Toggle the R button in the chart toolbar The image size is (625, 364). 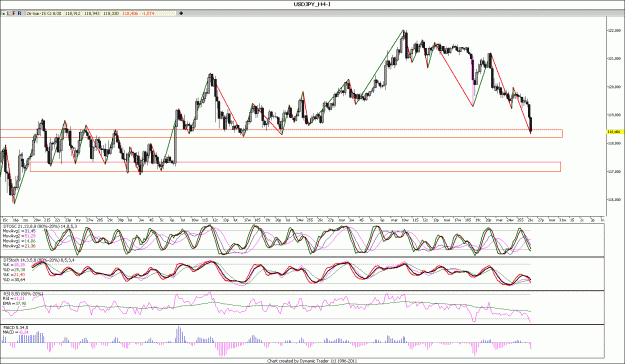(x=20, y=13)
